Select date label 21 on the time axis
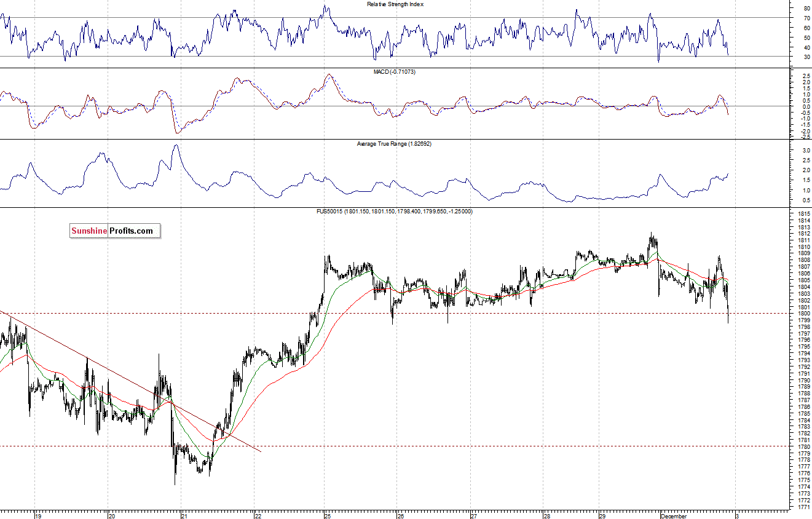 tap(184, 516)
